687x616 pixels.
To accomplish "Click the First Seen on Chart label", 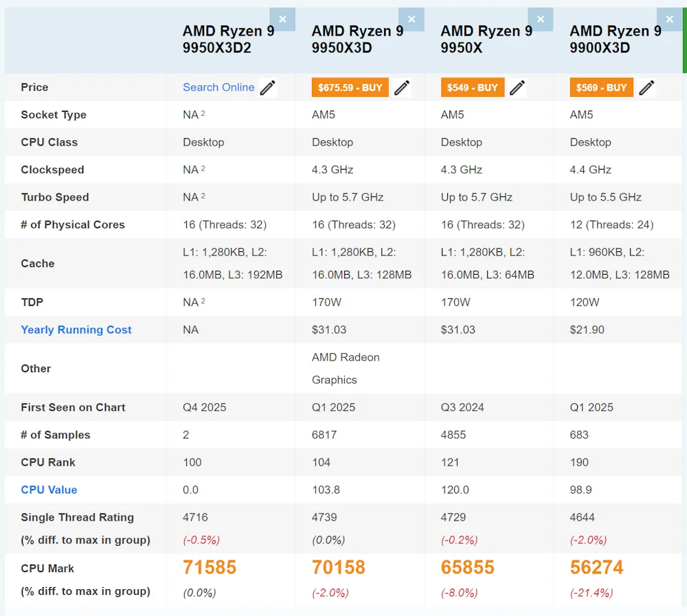I will 74,407.
